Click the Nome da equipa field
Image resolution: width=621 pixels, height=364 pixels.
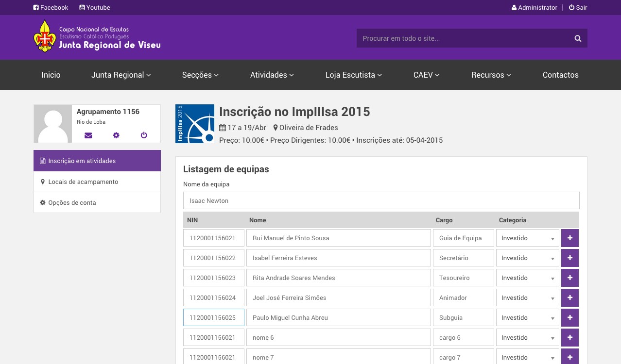click(x=381, y=200)
